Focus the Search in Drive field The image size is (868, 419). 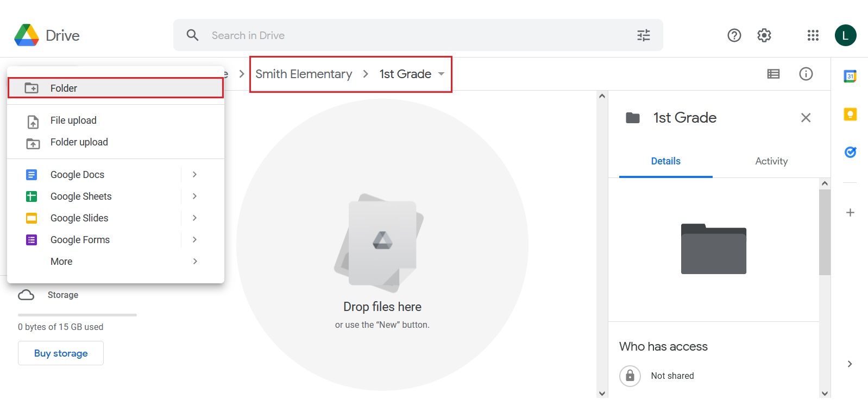click(418, 35)
